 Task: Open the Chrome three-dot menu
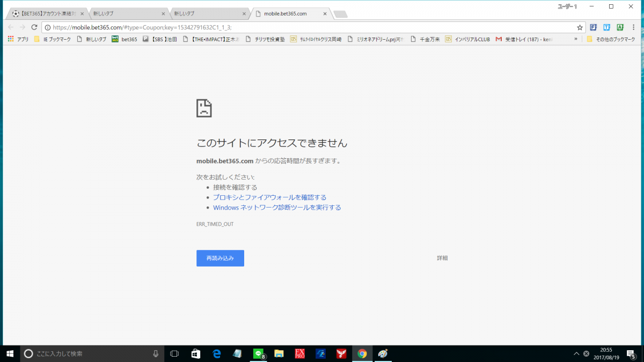634,27
